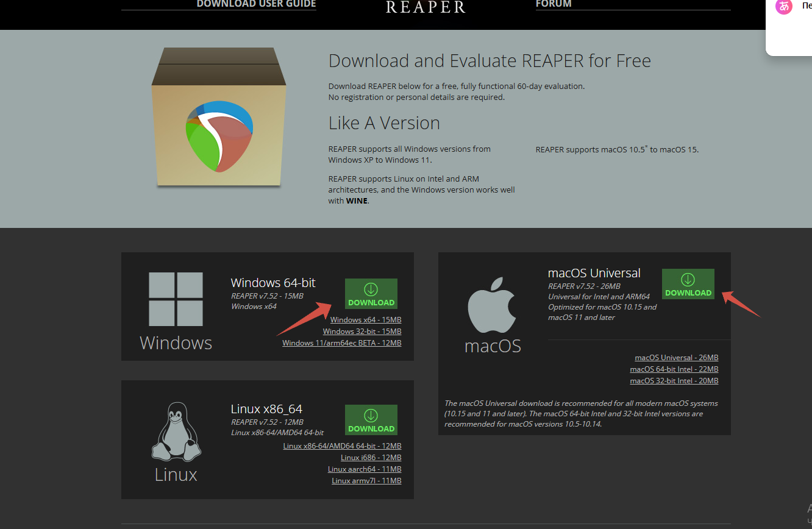
Task: Click the "Windows 64-bit" heading
Action: pyautogui.click(x=273, y=283)
